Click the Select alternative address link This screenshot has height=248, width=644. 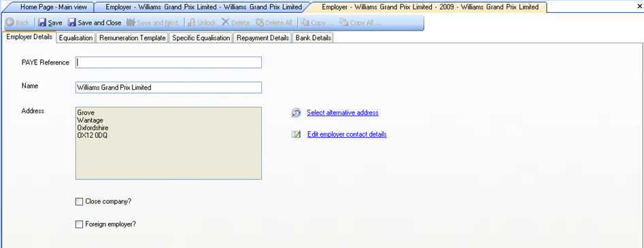tap(343, 113)
